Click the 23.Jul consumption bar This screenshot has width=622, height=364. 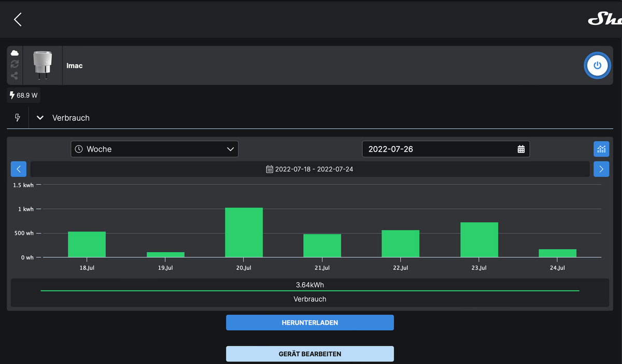click(479, 240)
